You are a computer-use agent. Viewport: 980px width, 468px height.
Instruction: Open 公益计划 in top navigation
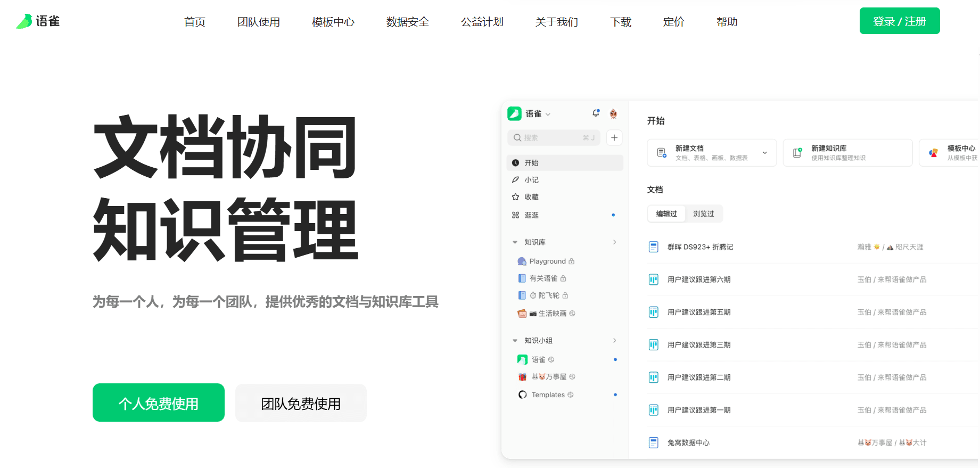482,22
